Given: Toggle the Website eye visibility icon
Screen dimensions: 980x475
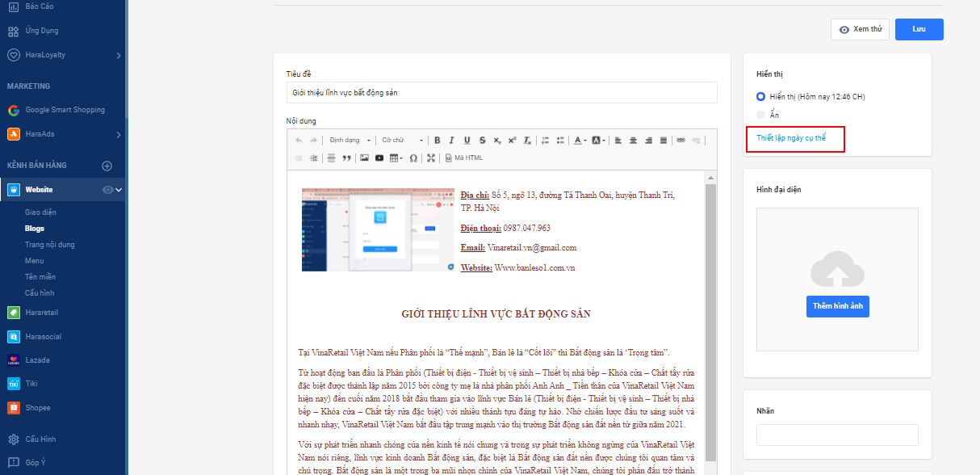Looking at the screenshot, I should pos(108,190).
